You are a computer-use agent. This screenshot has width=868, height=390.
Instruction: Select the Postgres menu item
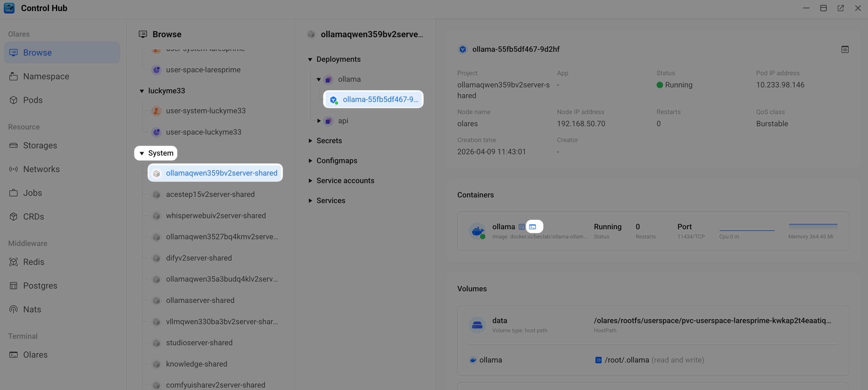click(x=40, y=286)
